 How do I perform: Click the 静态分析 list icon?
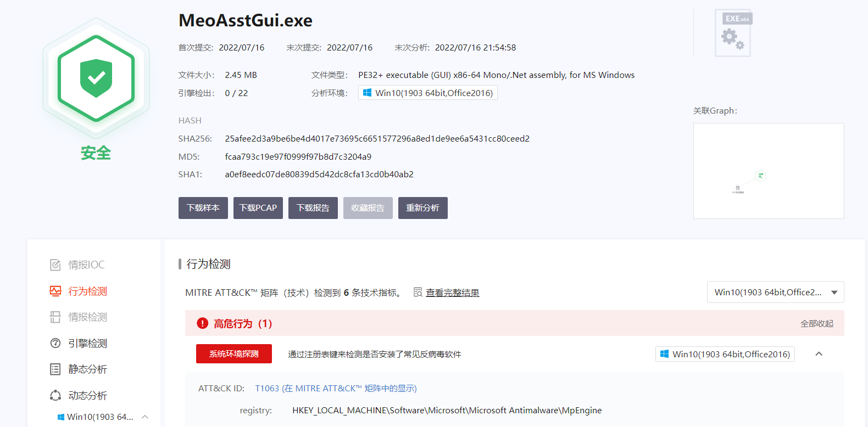[x=55, y=369]
